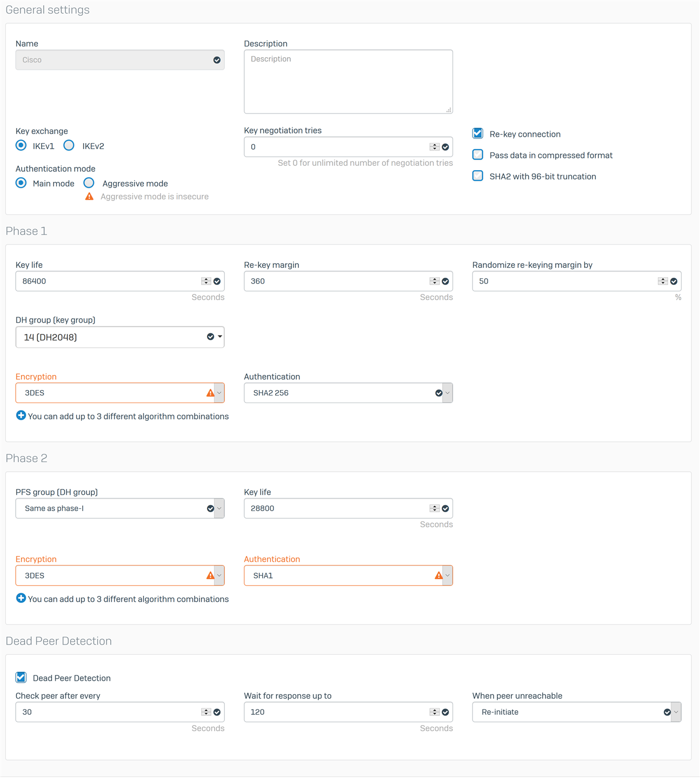This screenshot has width=700, height=778.
Task: Click plus icon to add Phase 1 algorithm combination
Action: [21, 415]
